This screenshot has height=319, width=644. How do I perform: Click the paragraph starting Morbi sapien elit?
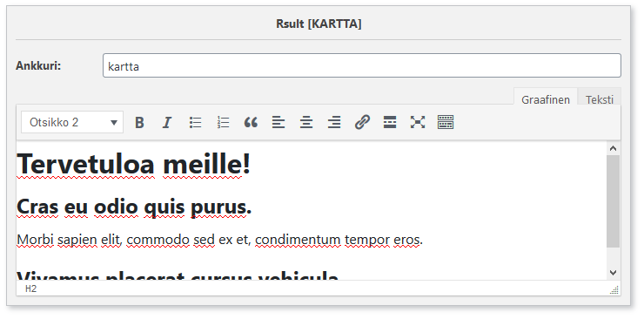pos(219,239)
